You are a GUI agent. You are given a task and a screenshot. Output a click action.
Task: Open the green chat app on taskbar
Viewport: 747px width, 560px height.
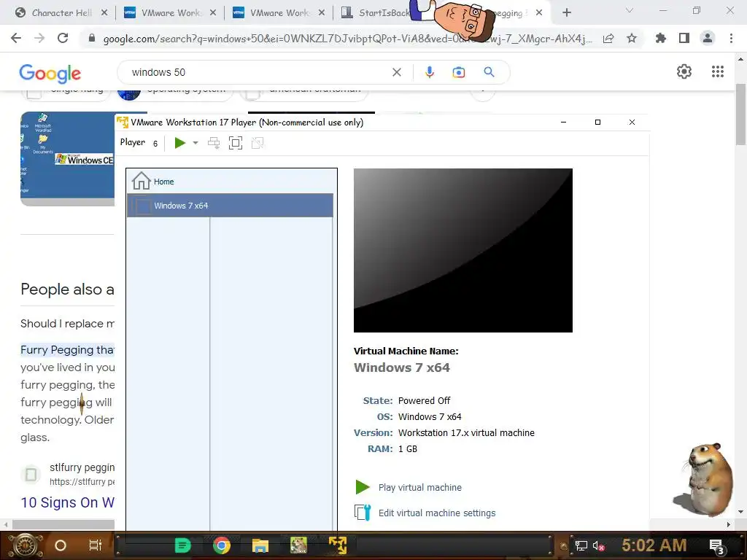click(182, 545)
